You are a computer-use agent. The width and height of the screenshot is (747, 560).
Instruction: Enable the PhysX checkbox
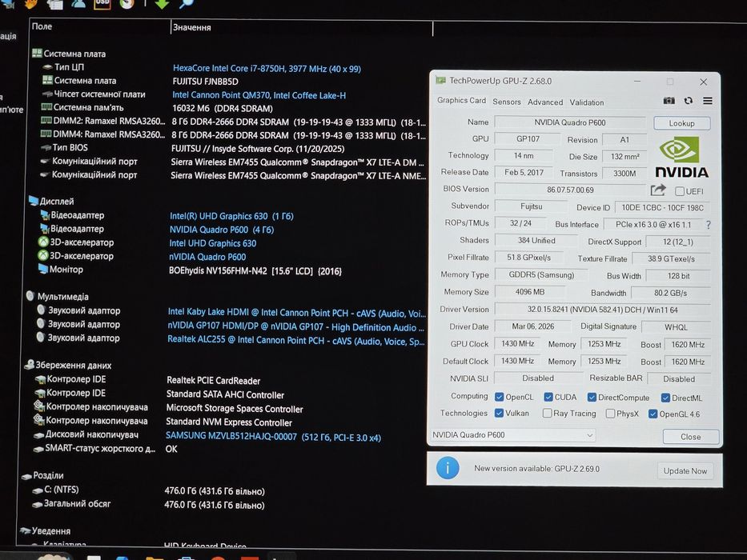tap(610, 414)
